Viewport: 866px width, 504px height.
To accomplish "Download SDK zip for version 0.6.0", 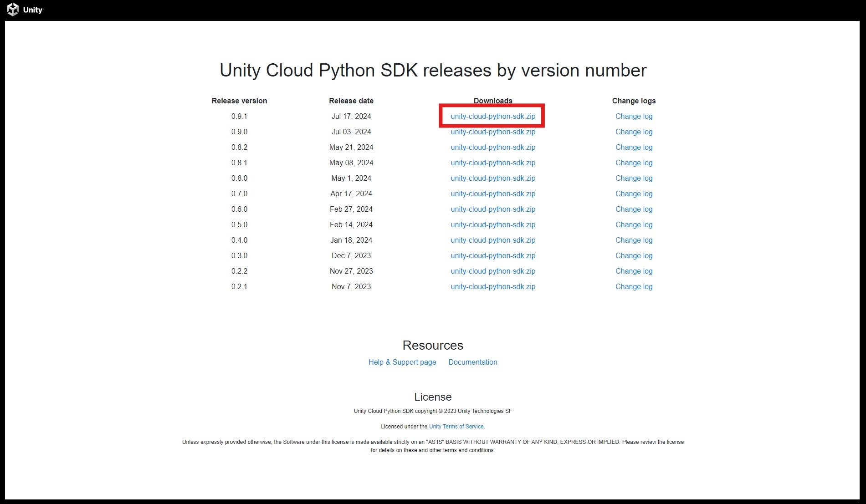I will [493, 209].
